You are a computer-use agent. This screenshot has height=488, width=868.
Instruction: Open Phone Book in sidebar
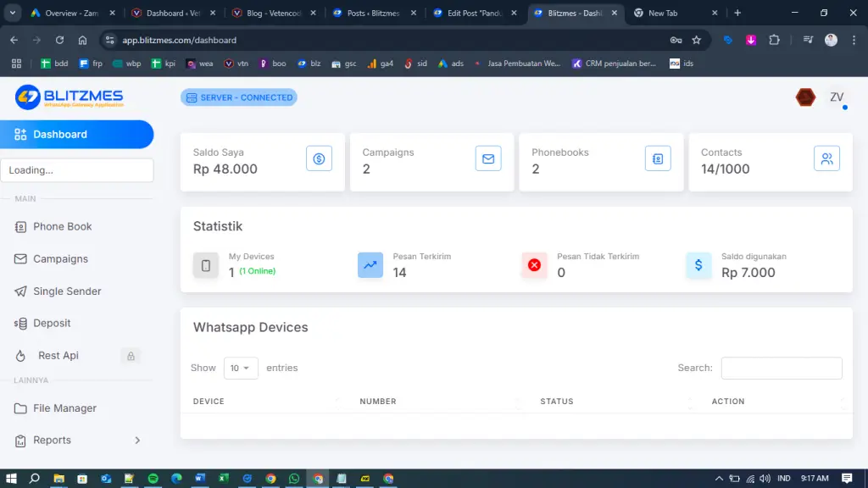[x=62, y=227]
